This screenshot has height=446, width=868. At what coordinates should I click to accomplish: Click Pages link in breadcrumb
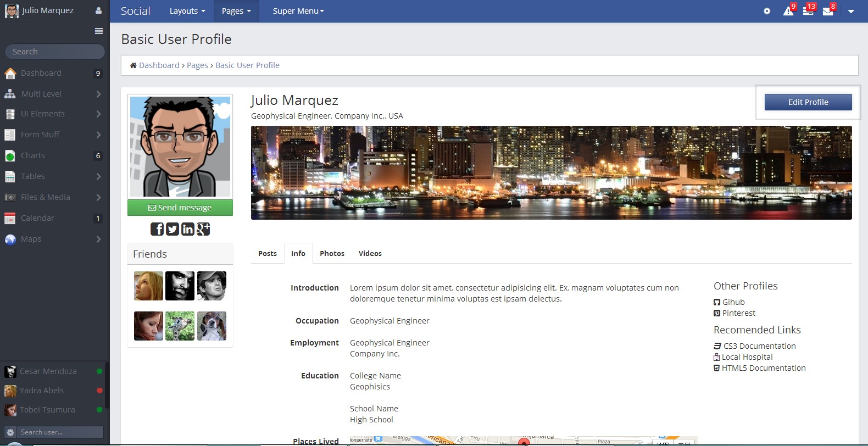click(197, 65)
